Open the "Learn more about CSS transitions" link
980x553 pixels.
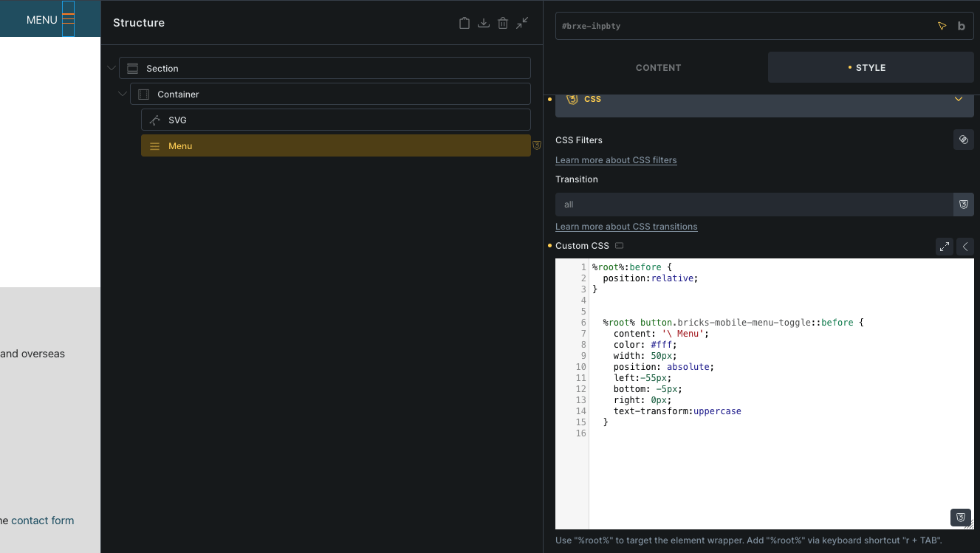pos(626,227)
